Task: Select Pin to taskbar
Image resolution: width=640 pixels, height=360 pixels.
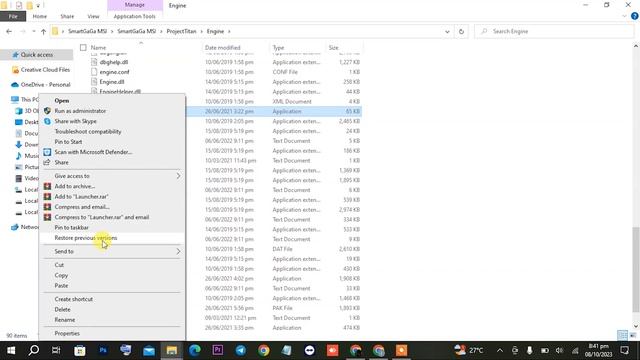Action: coord(71,227)
